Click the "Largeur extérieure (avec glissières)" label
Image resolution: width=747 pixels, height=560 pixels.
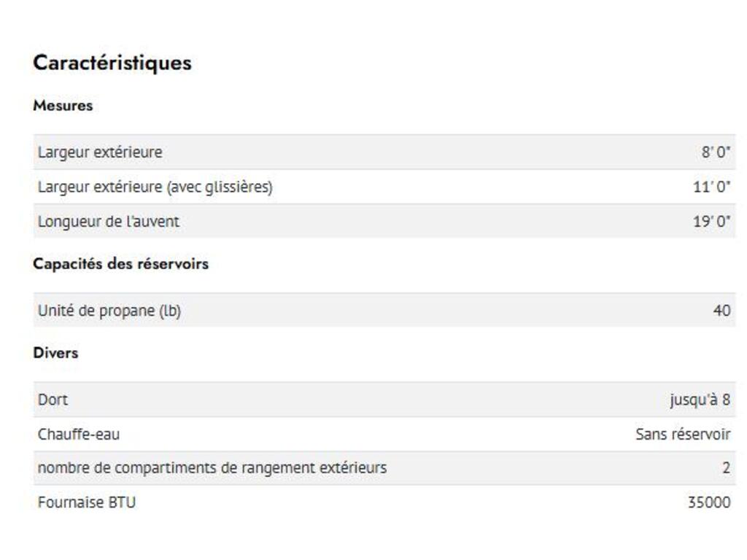pyautogui.click(x=155, y=187)
